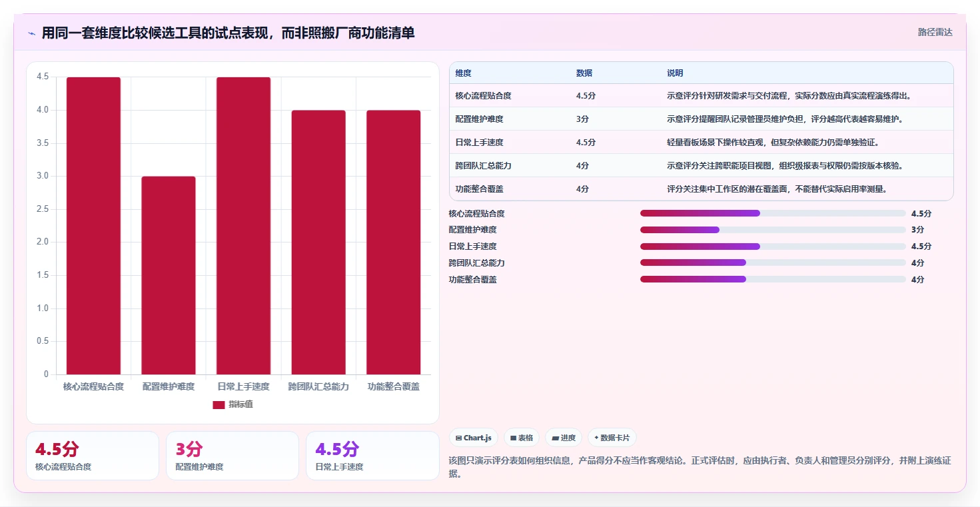Click the 核心流程贴合度 x-axis label

pos(93,386)
